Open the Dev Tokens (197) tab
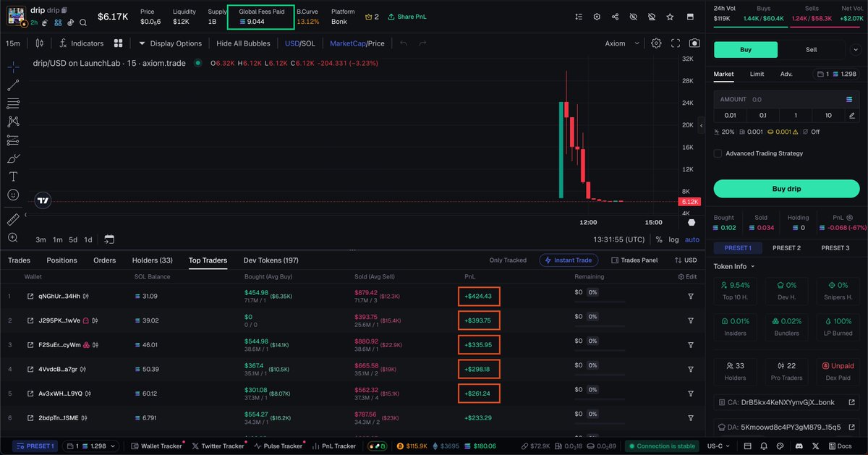 point(271,260)
